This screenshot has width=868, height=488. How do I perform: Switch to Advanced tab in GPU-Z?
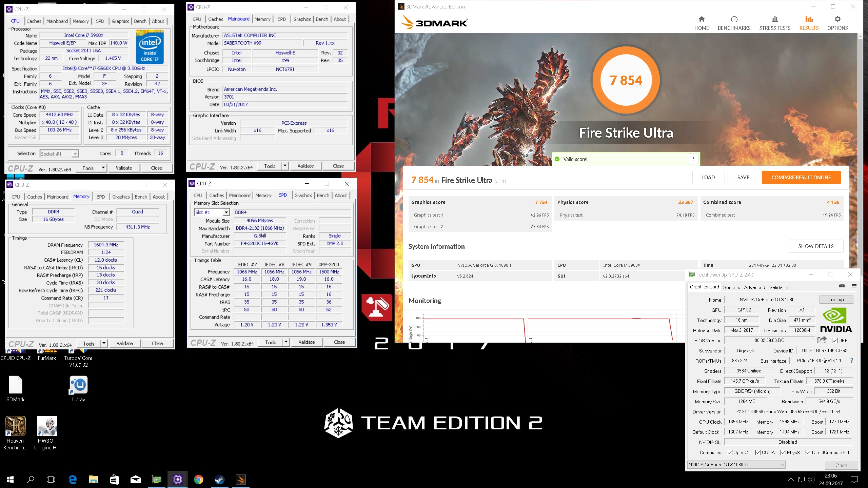[754, 287]
